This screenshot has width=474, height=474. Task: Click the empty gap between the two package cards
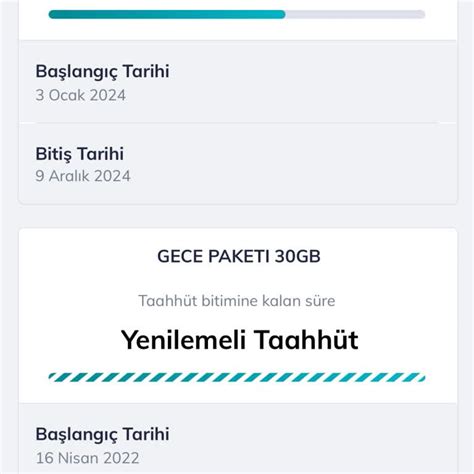(237, 216)
